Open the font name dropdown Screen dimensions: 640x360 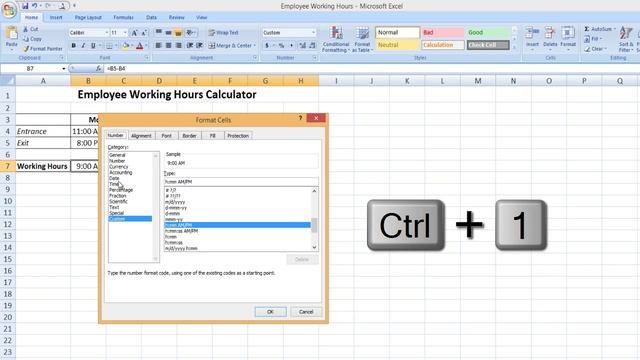[107, 33]
